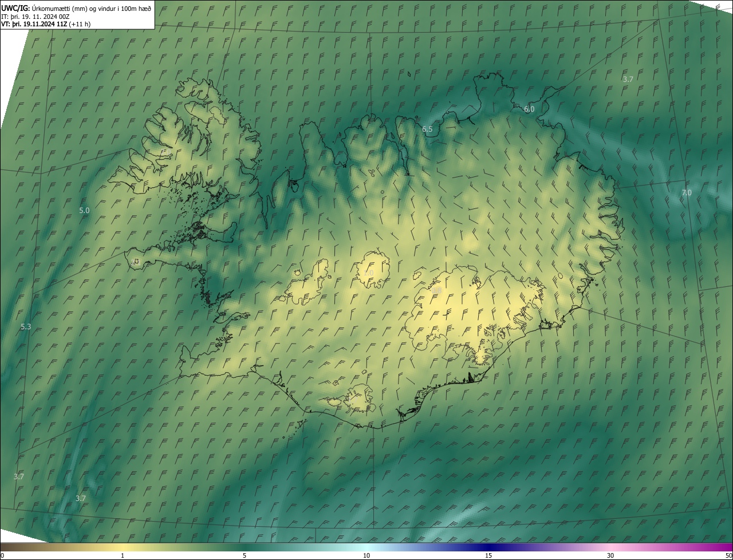
Task: Click the '0' tick label on the color scale
Action: click(x=2, y=556)
